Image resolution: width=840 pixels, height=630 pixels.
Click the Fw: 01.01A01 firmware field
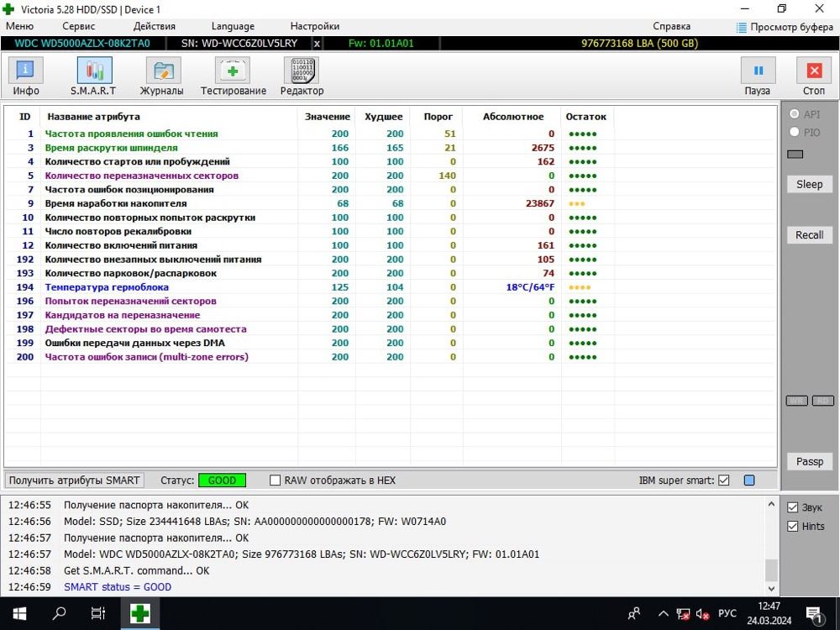click(381, 44)
